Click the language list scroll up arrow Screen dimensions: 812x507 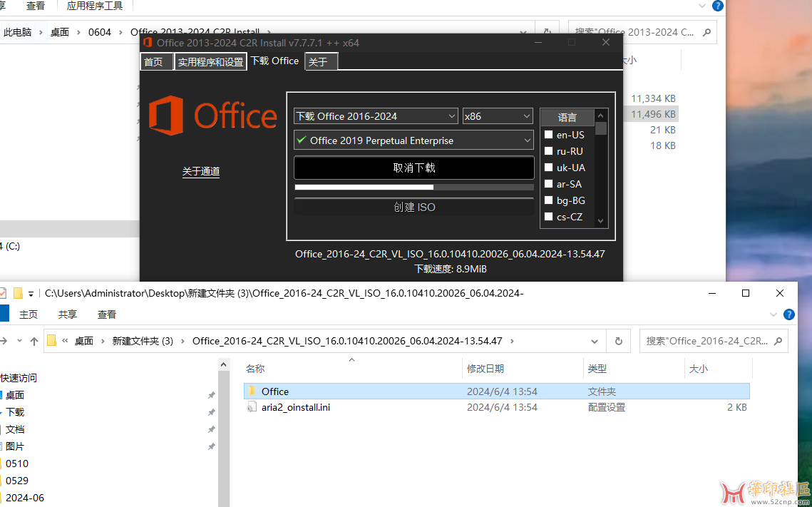(601, 116)
